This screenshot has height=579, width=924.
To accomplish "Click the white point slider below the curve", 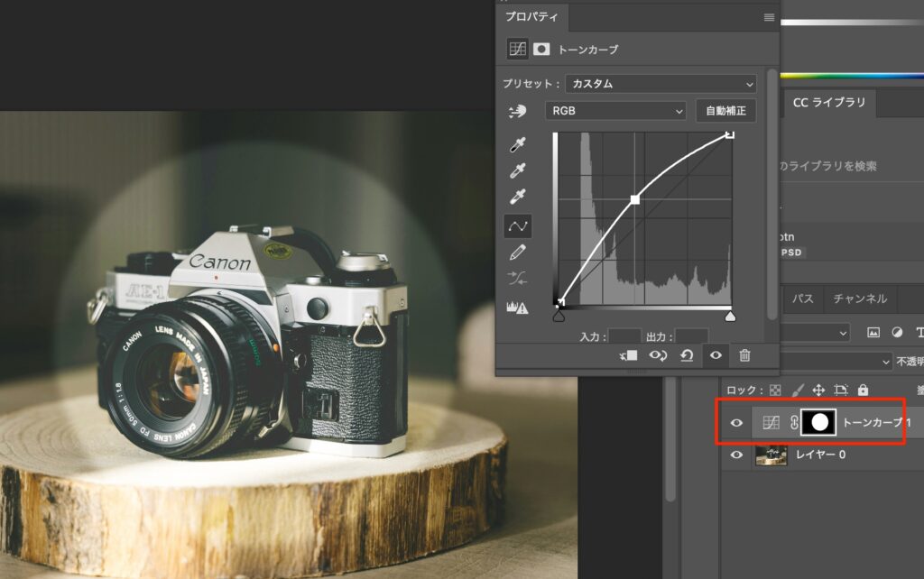I will point(730,316).
